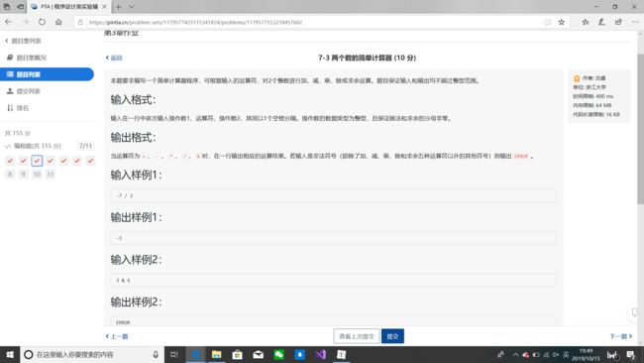Image resolution: width=644 pixels, height=363 pixels.
Task: Open the second checked problem box
Action: click(x=24, y=161)
